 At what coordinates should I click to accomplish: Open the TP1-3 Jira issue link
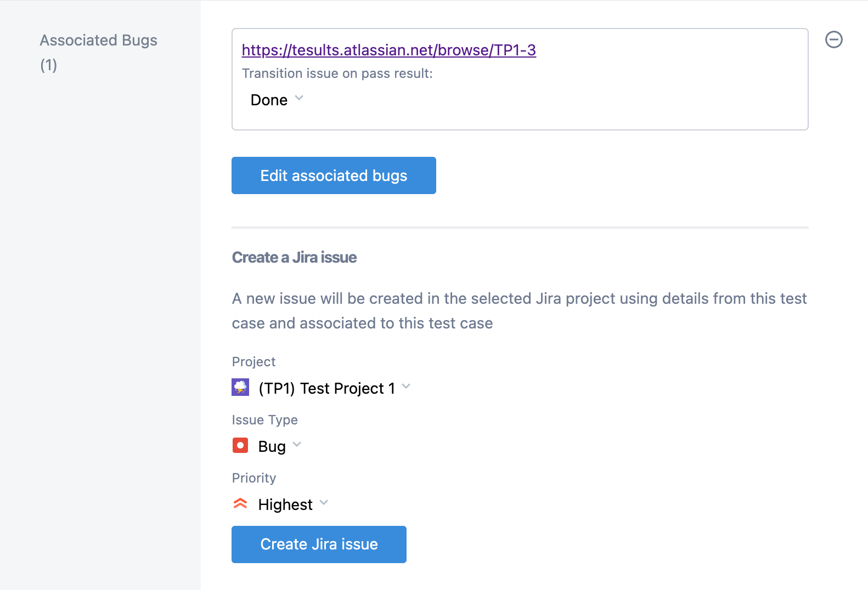tap(389, 50)
